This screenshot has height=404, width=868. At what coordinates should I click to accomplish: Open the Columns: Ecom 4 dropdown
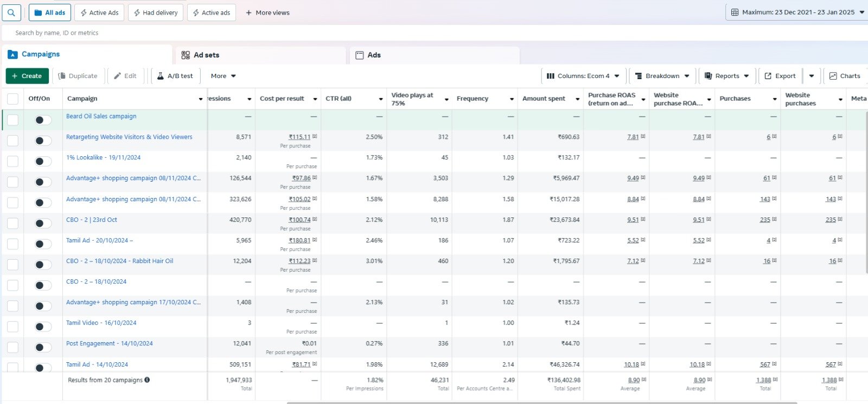pyautogui.click(x=583, y=76)
